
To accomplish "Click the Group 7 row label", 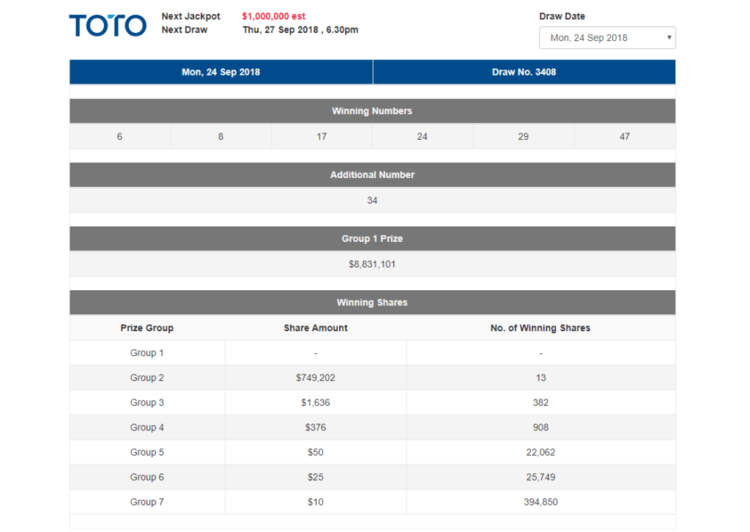I will click(147, 502).
